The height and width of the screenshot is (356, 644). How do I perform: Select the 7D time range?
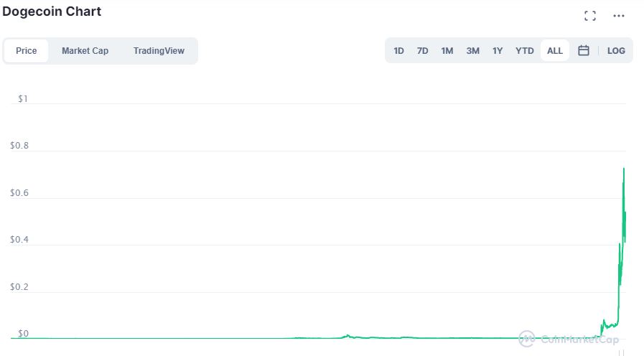[x=423, y=50]
